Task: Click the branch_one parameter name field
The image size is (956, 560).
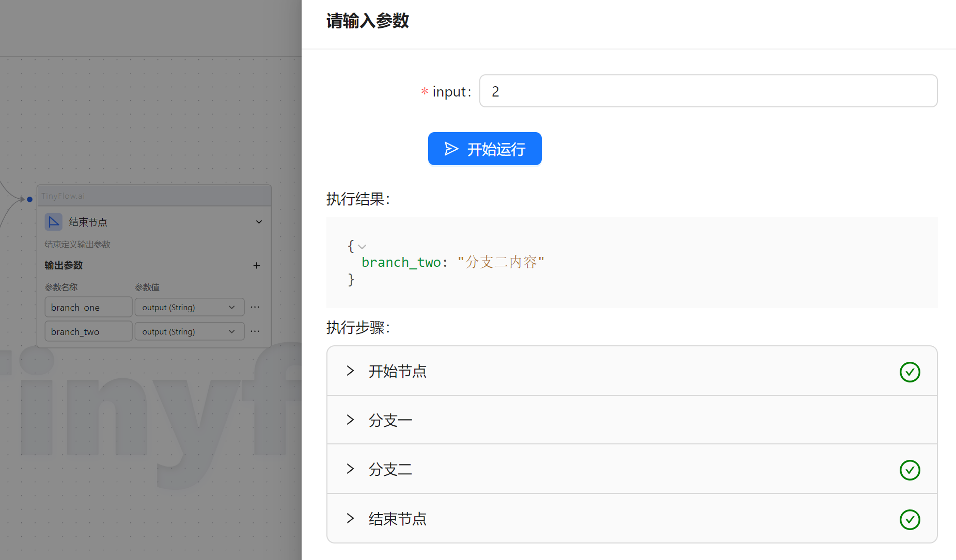Action: (x=88, y=307)
